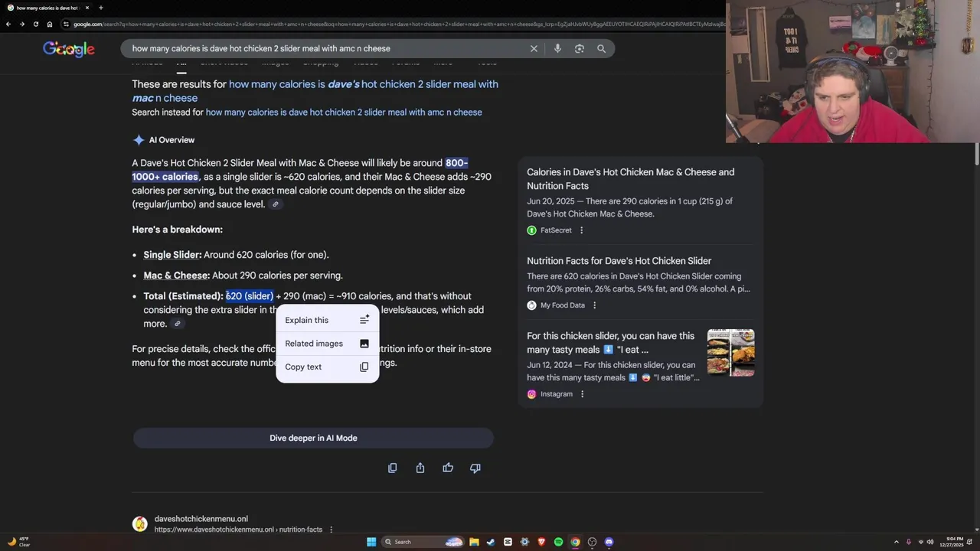Screen dimensions: 980x551
Task: Open weather widget showing 45°F Clear
Action: click(19, 542)
